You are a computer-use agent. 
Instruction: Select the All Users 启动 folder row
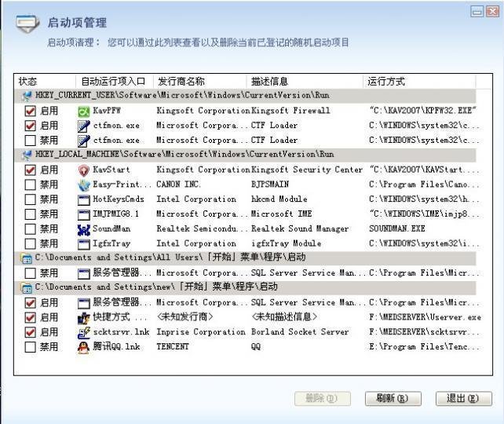[x=245, y=258]
